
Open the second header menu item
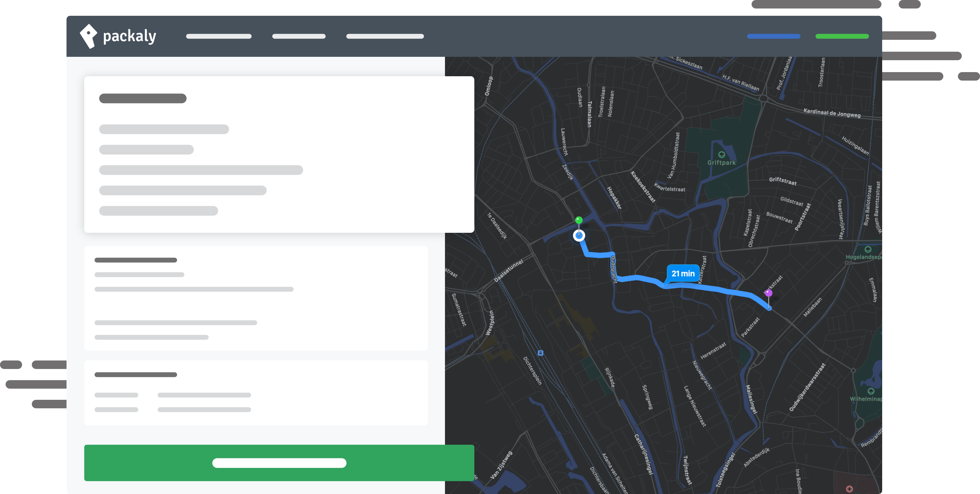[x=299, y=36]
